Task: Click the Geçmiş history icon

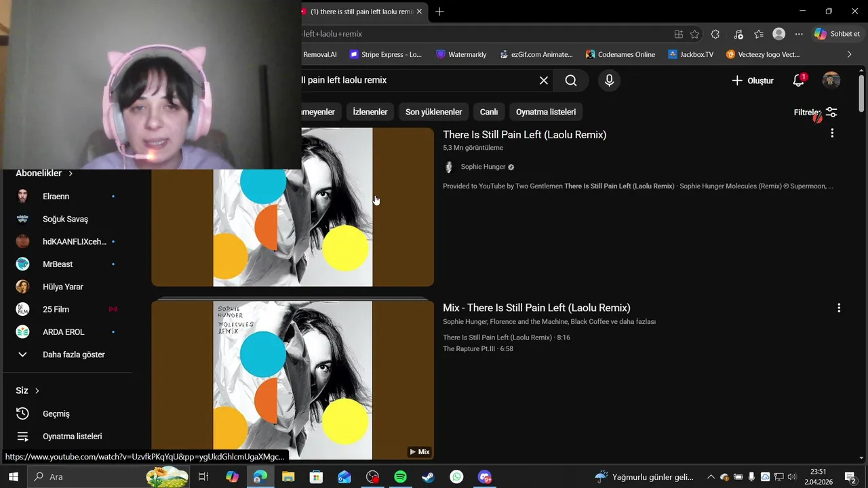Action: 22,413
